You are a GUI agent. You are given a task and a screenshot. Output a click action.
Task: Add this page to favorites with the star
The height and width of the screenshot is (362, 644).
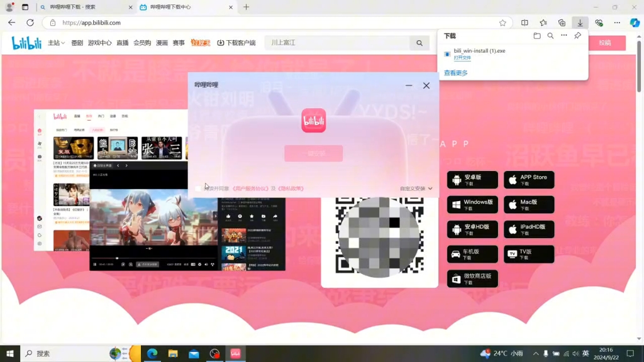point(502,23)
